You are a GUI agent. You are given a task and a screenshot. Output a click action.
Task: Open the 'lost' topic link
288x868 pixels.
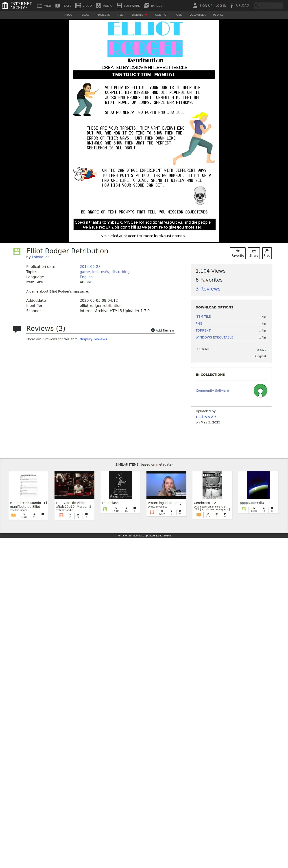[x=95, y=272]
